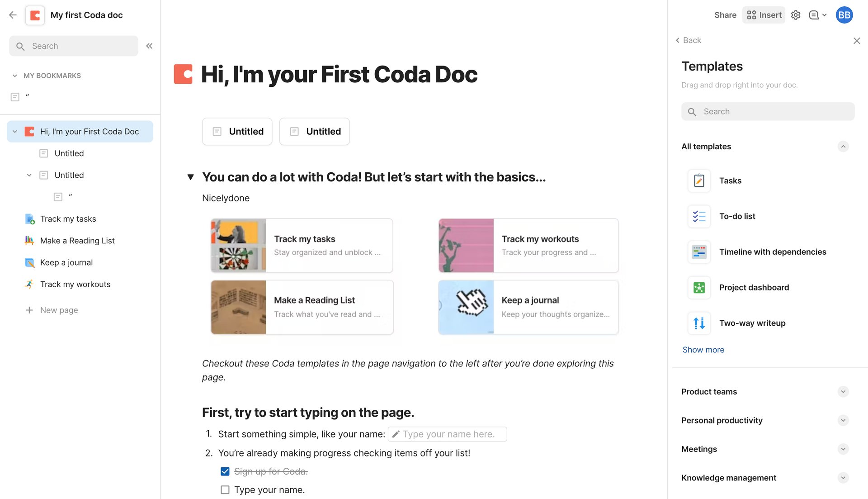The image size is (868, 499).
Task: Select the To-do list template icon
Action: click(x=699, y=216)
